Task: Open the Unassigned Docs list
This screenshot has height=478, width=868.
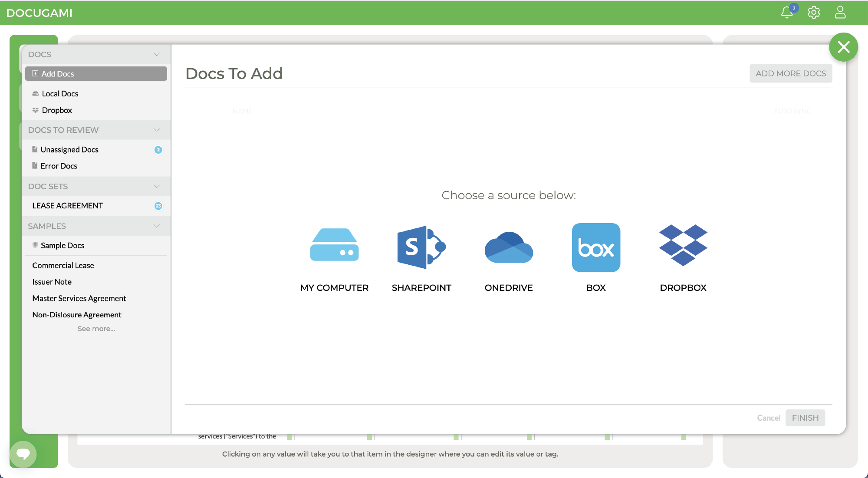Action: [69, 149]
